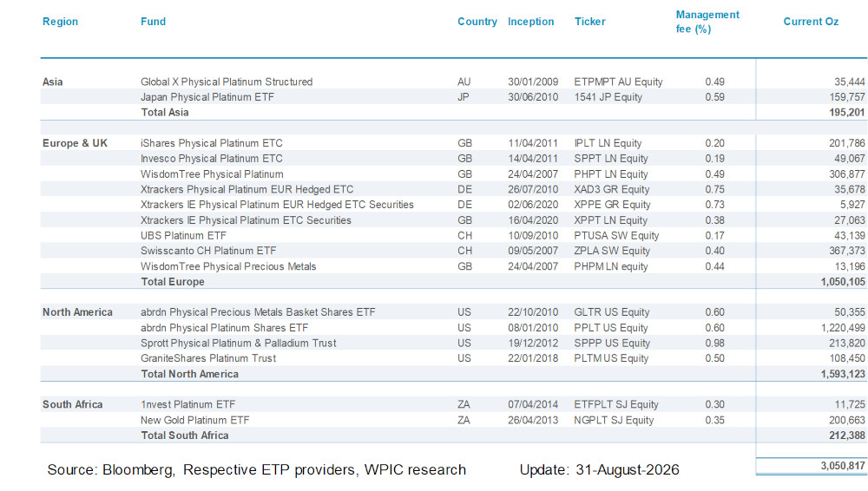The height and width of the screenshot is (491, 868).
Task: Select New Gold Platinum ETF fund
Action: (194, 420)
